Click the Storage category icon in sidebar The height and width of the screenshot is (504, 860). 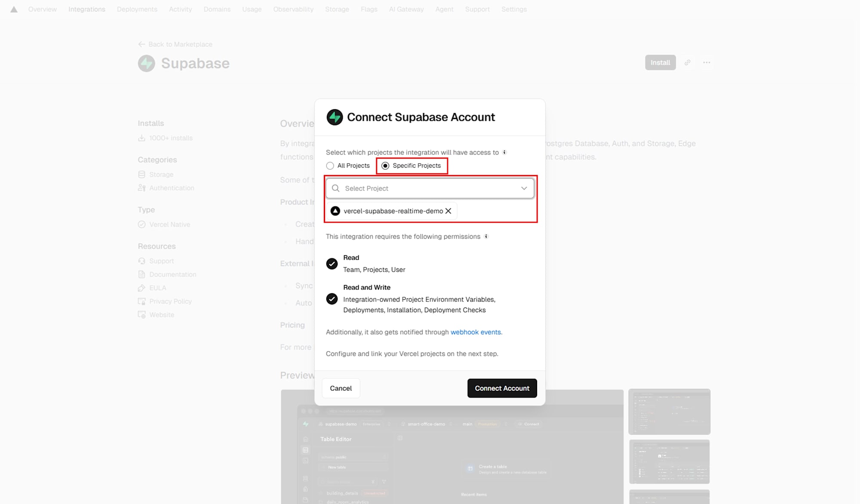point(142,174)
